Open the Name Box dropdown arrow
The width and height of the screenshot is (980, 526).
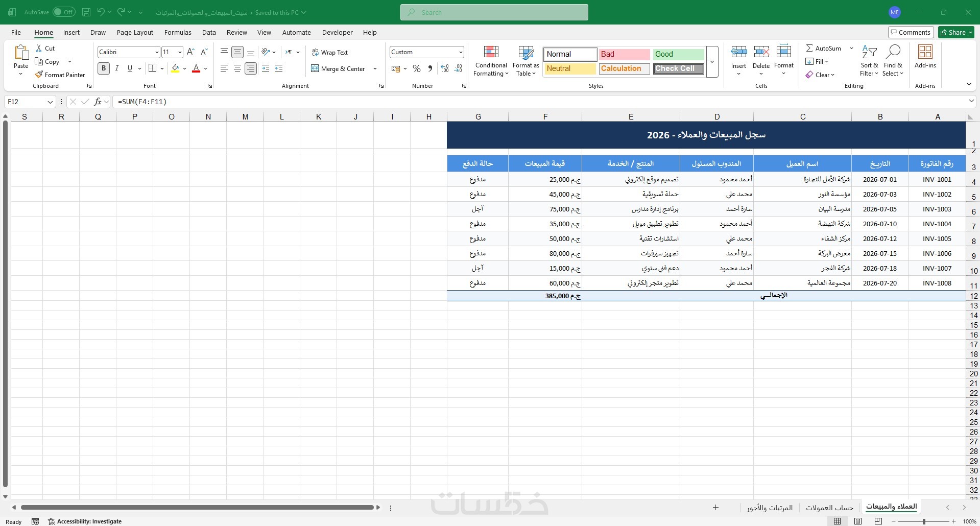click(50, 102)
